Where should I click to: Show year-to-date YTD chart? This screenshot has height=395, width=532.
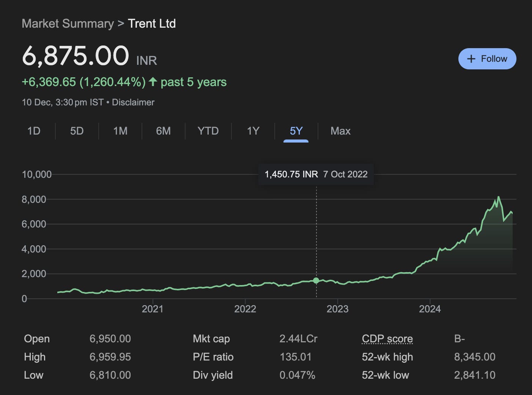208,131
